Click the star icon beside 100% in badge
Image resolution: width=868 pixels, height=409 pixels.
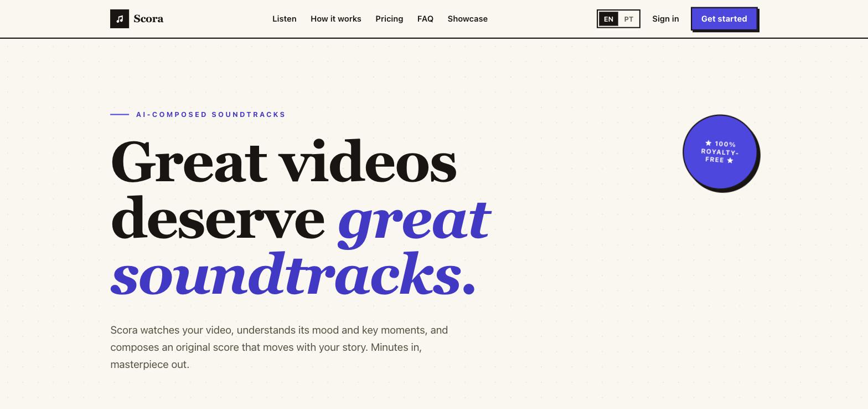pyautogui.click(x=708, y=143)
